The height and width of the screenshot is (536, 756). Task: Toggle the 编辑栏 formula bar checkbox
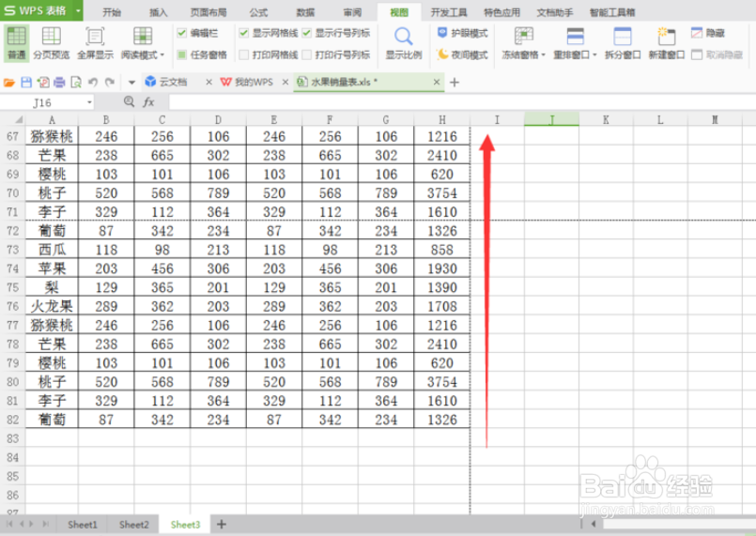point(182,33)
